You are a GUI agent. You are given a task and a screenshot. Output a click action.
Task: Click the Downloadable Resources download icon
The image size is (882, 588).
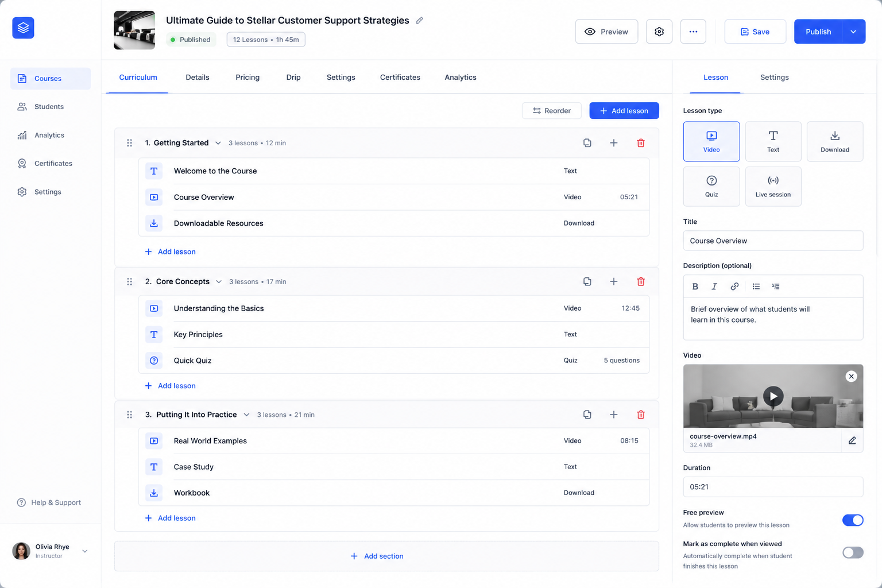[x=154, y=223]
